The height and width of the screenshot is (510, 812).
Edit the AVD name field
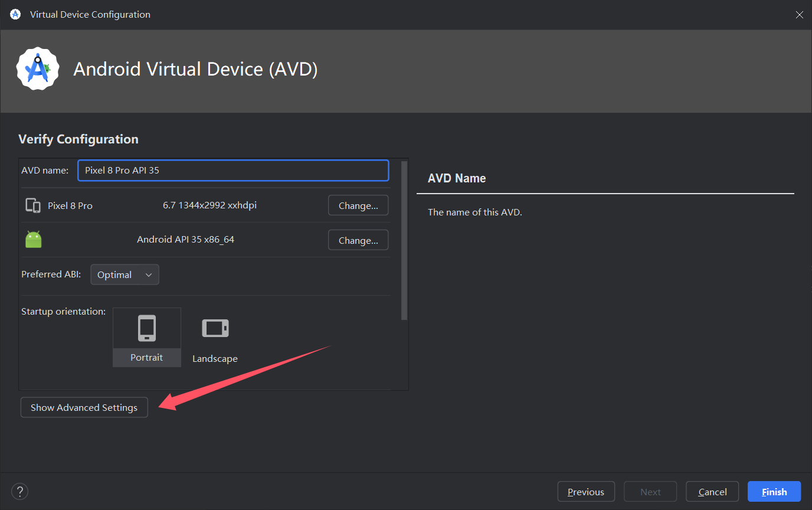tap(233, 170)
